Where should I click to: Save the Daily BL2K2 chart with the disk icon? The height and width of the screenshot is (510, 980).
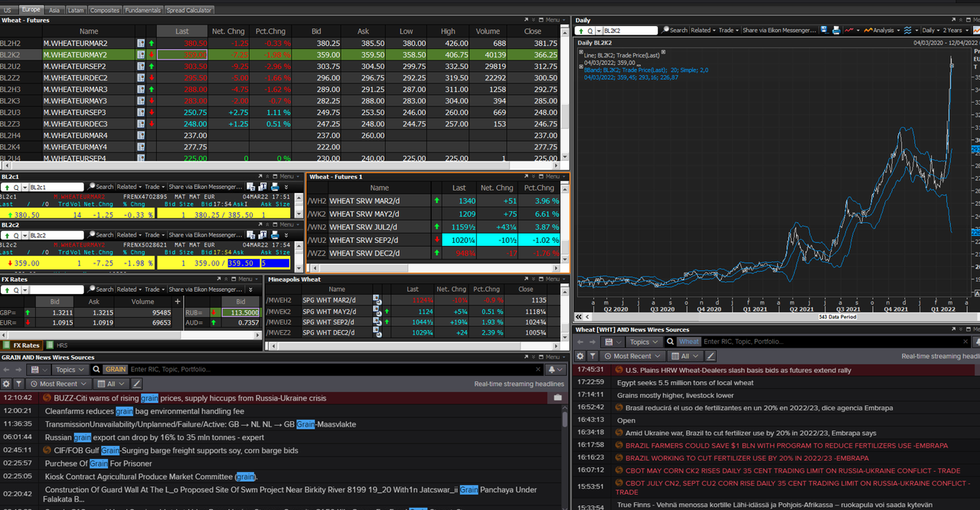pos(825,30)
